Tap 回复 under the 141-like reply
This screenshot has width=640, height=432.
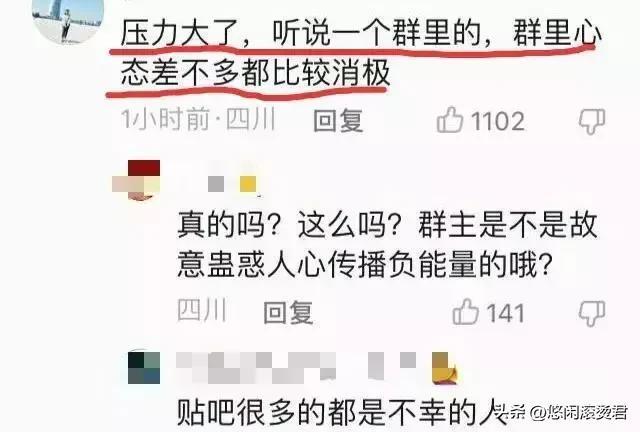click(288, 313)
